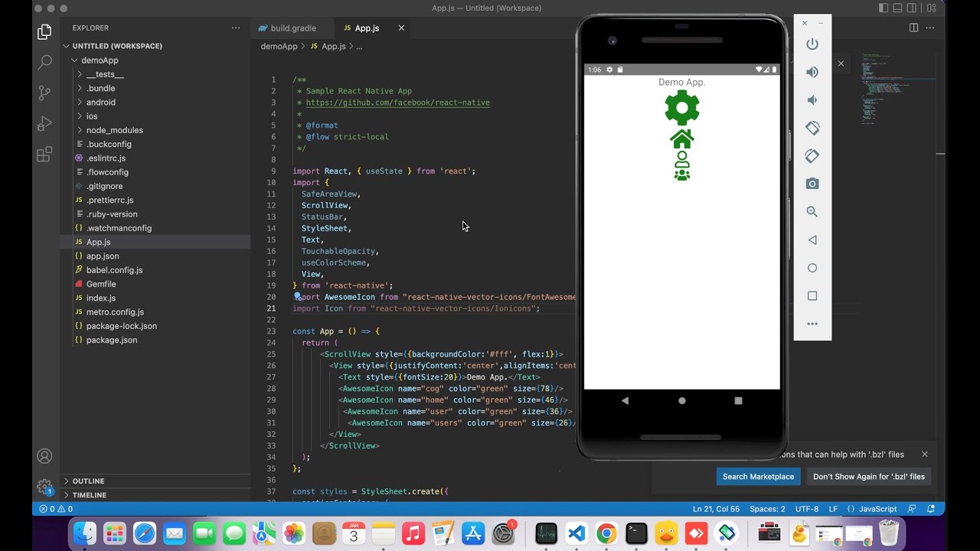
Task: Dismiss the .bzl notification
Action: [x=924, y=455]
